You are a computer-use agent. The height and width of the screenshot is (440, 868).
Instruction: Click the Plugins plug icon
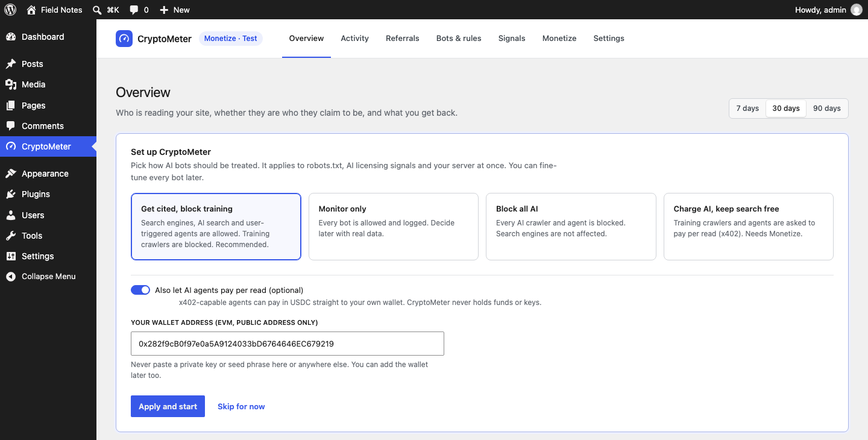(11, 194)
